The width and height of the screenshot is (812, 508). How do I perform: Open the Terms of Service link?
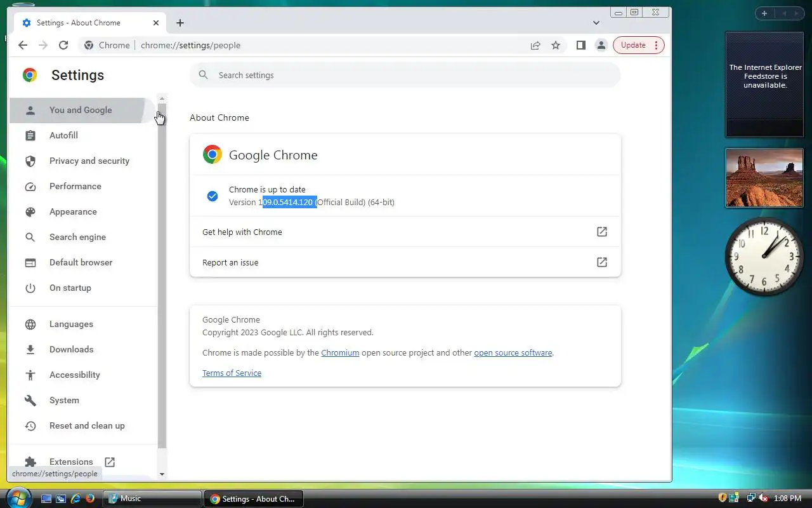click(232, 373)
